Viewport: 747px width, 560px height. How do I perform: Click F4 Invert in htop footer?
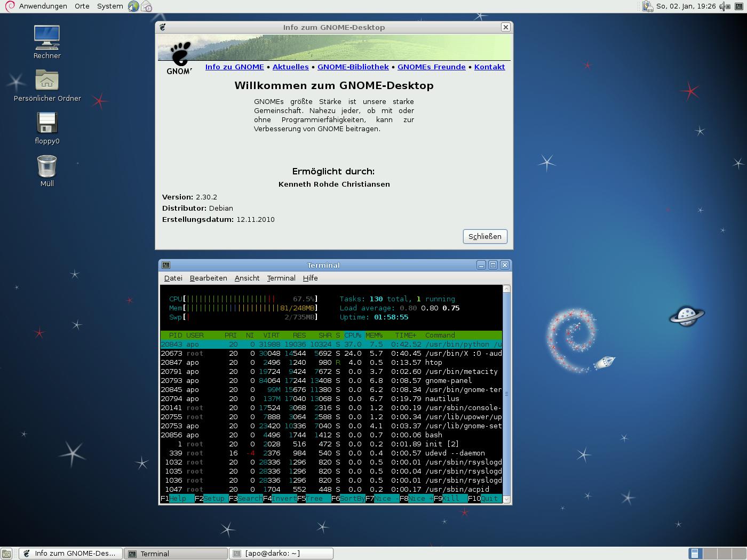tap(280, 499)
